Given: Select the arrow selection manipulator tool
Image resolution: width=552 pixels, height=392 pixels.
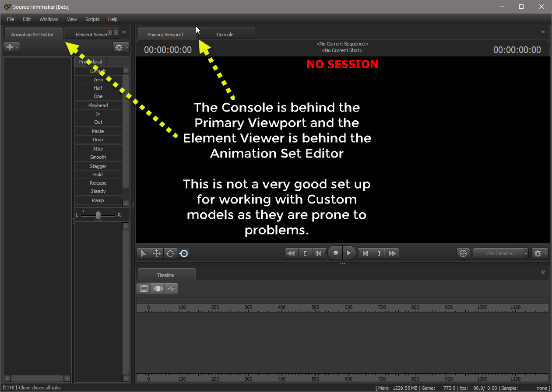Looking at the screenshot, I should (x=143, y=253).
